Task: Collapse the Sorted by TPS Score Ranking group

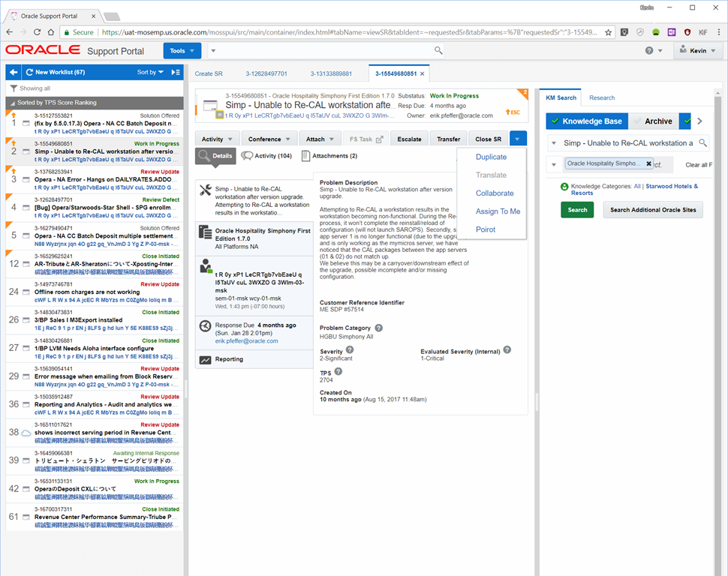Action: [x=12, y=103]
